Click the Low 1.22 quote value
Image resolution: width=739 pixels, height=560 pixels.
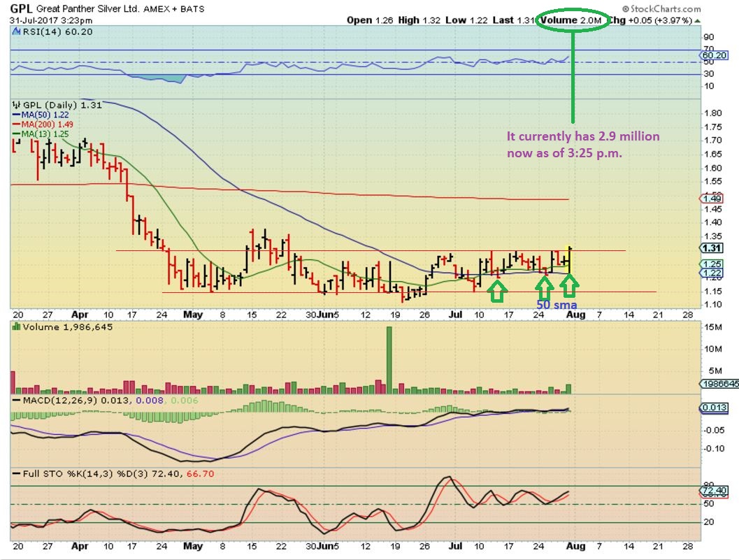pyautogui.click(x=466, y=20)
